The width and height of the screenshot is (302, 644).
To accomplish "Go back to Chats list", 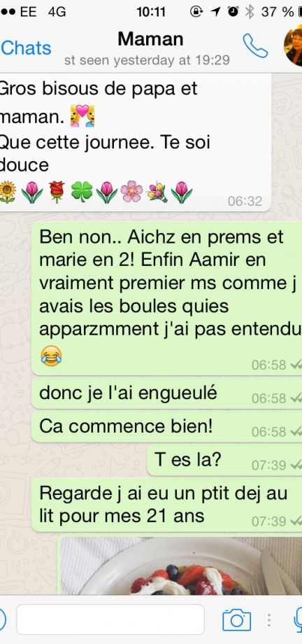I will [x=26, y=48].
